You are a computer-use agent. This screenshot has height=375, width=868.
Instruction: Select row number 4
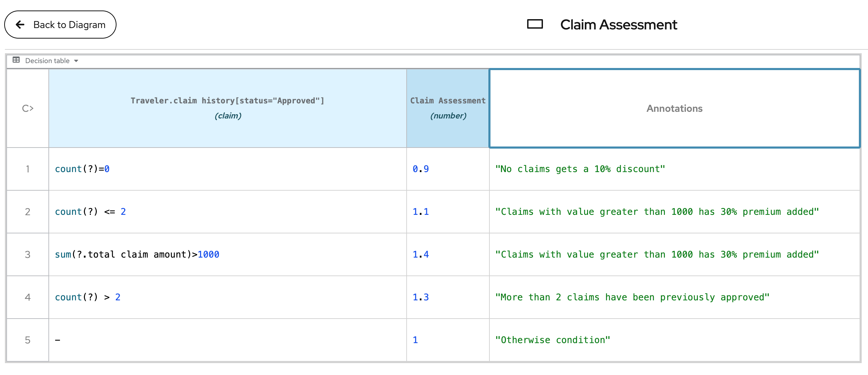click(28, 297)
